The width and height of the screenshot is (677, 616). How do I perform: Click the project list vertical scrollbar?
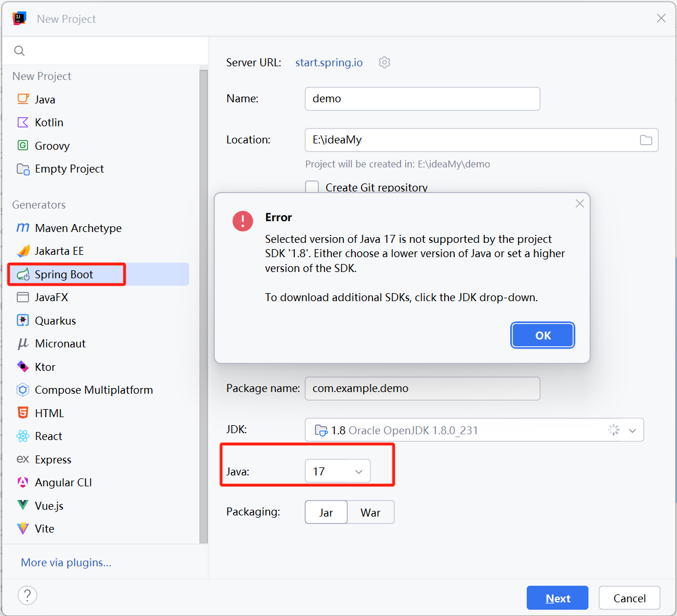coord(203,306)
